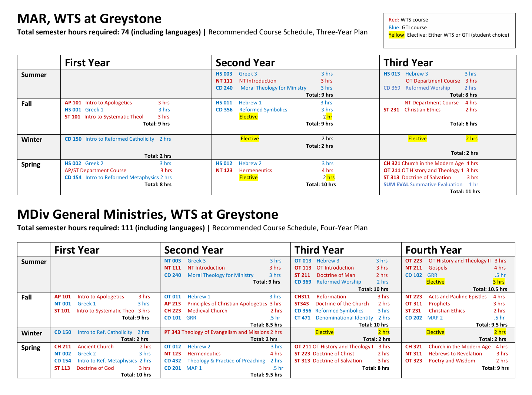This screenshot has height=395, width=532.
Task: Click course code 'HS 002'
Action: coord(73,164)
